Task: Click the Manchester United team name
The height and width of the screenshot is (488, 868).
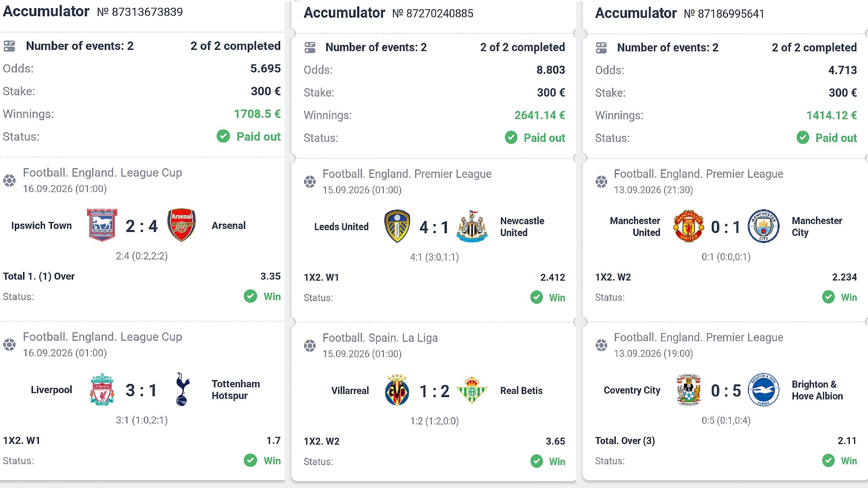Action: point(635,226)
